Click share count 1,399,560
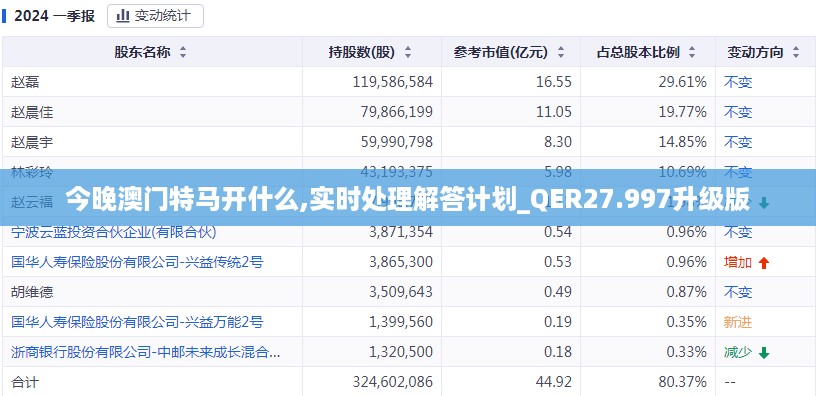 (x=401, y=323)
